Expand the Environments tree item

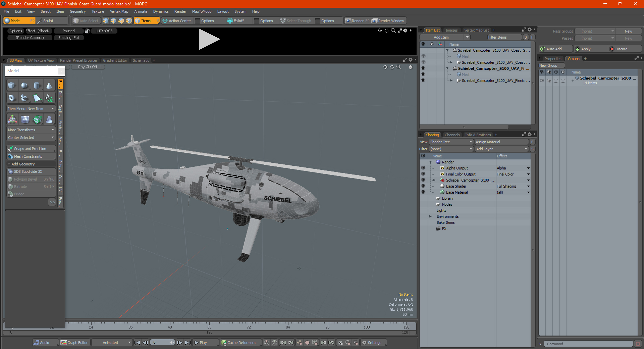point(430,216)
